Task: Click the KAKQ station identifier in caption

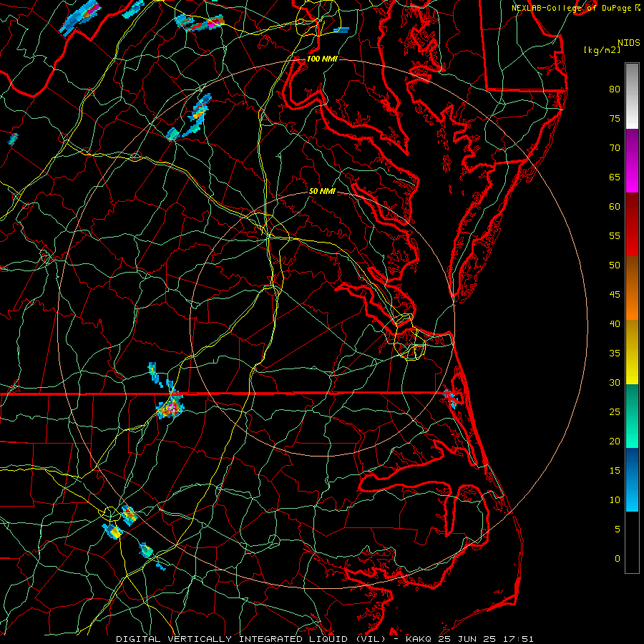Action: pyautogui.click(x=419, y=639)
